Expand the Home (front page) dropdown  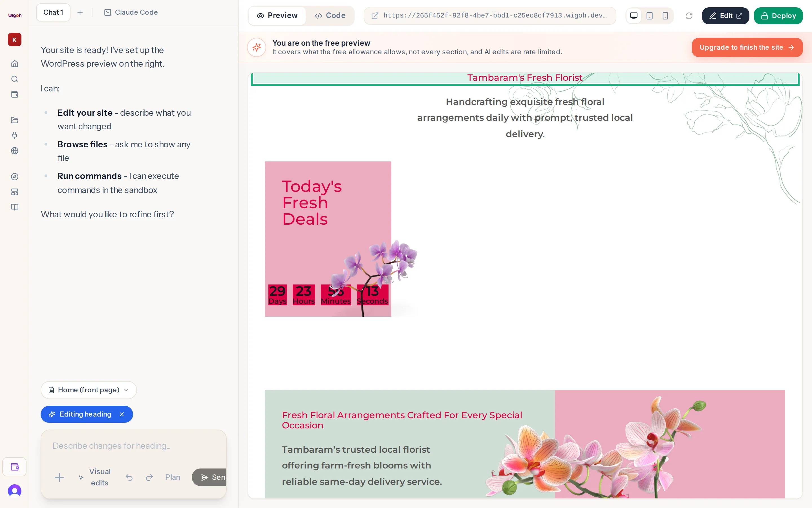tap(89, 390)
